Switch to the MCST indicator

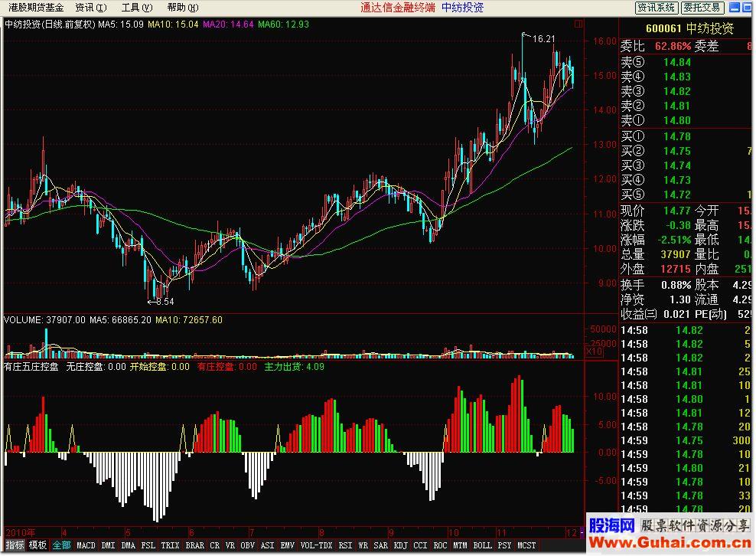(x=526, y=545)
